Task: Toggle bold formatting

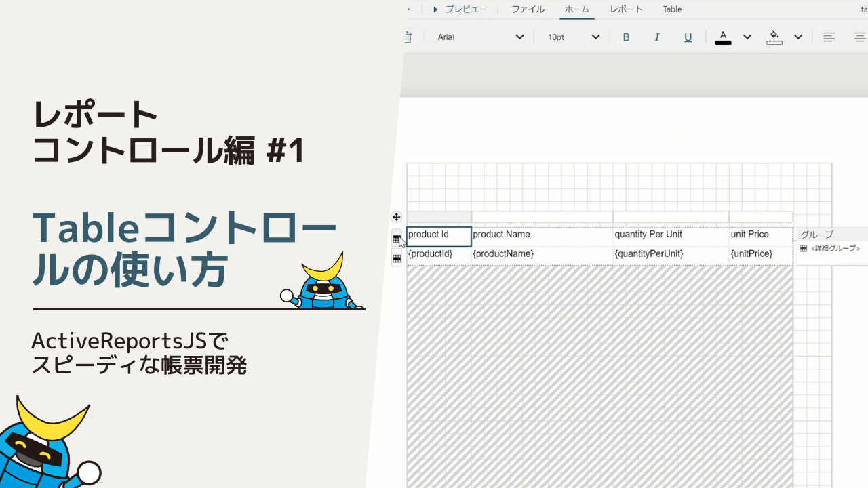Action: (x=626, y=37)
